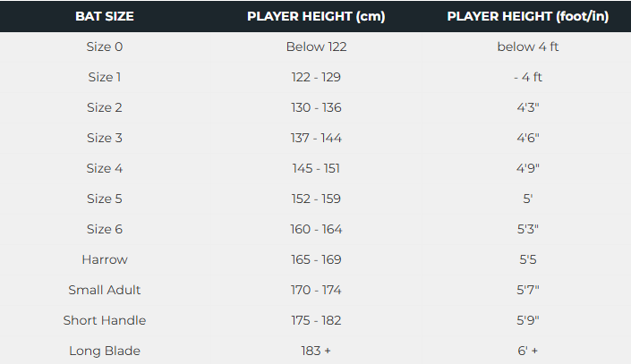This screenshot has width=631, height=364.
Task: Click the Size 5 bat size cell
Action: [105, 199]
